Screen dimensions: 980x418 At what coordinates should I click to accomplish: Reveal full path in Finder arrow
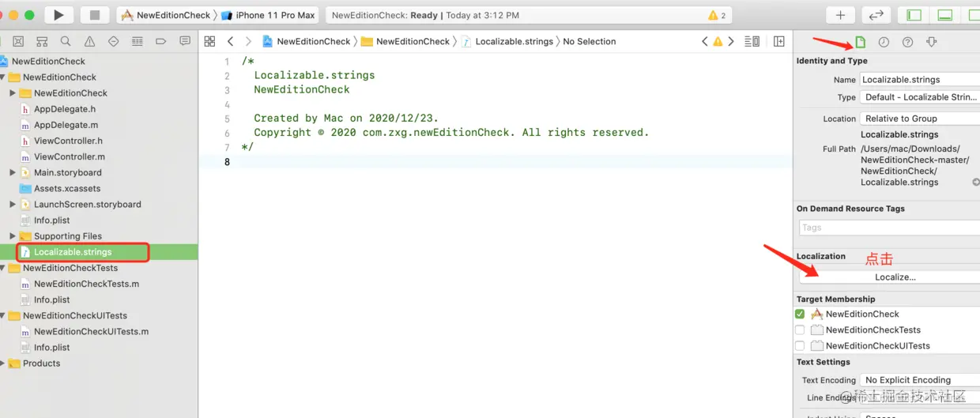[975, 183]
